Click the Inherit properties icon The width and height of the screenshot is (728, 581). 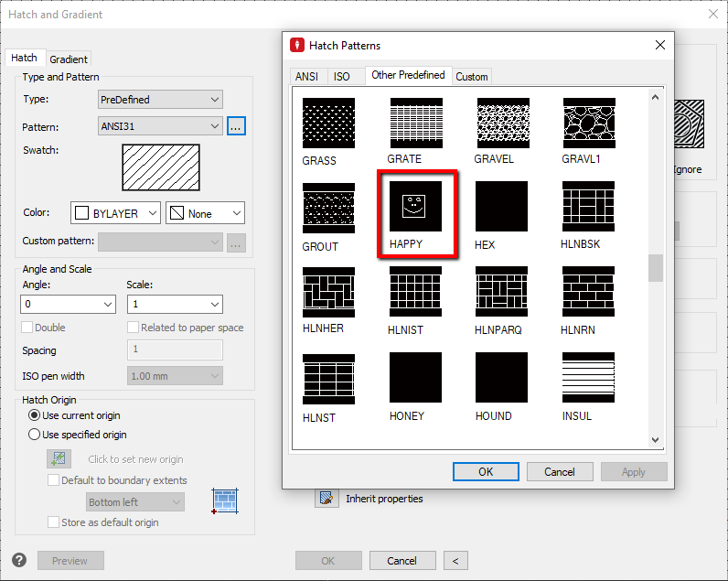coord(326,499)
